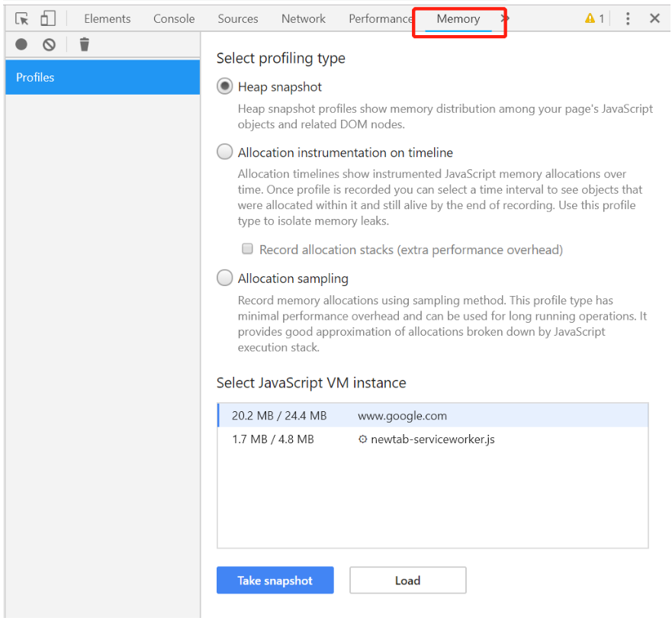This screenshot has height=621, width=672.
Task: Select the Heap snapshot radio button
Action: click(224, 86)
